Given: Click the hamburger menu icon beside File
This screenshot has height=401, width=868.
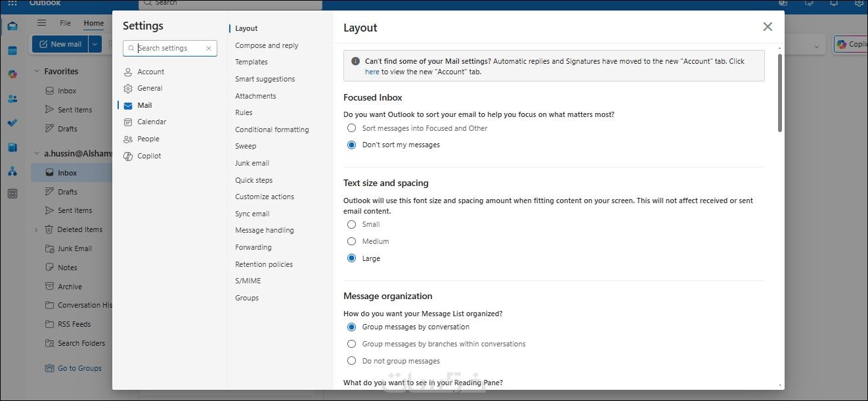Looking at the screenshot, I should point(42,23).
